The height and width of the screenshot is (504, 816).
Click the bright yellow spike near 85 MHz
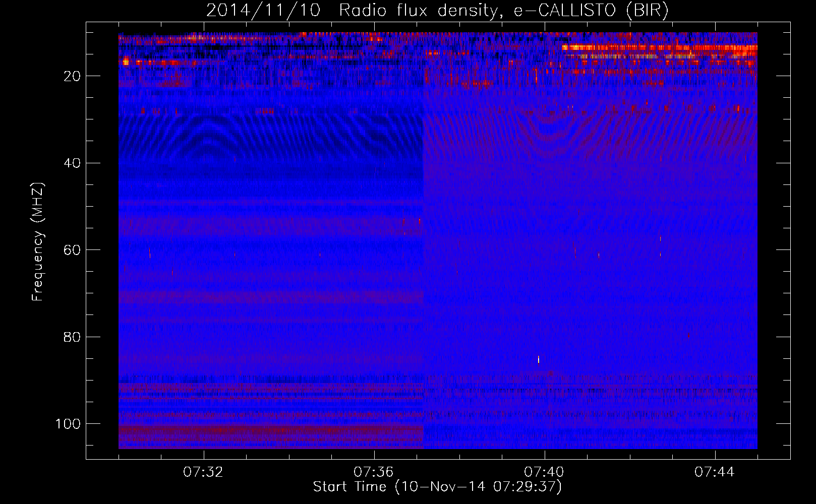(539, 359)
